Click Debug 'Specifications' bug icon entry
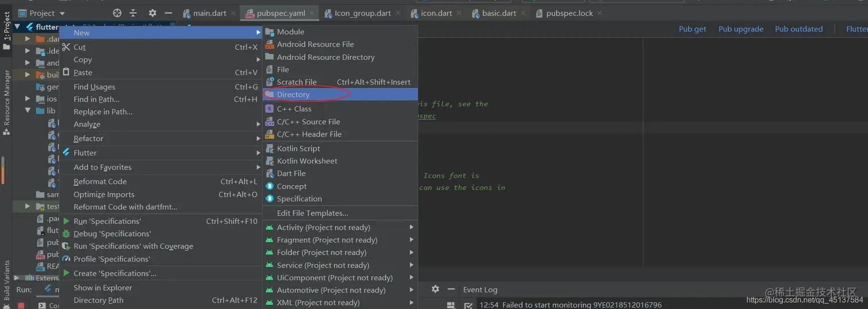Screen dimensions: 868x309 point(161,234)
